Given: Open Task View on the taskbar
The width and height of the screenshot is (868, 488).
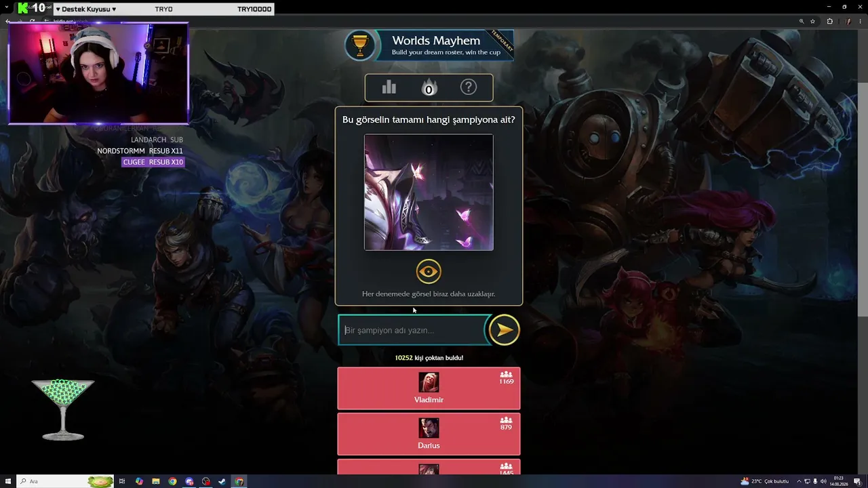Looking at the screenshot, I should 122,481.
